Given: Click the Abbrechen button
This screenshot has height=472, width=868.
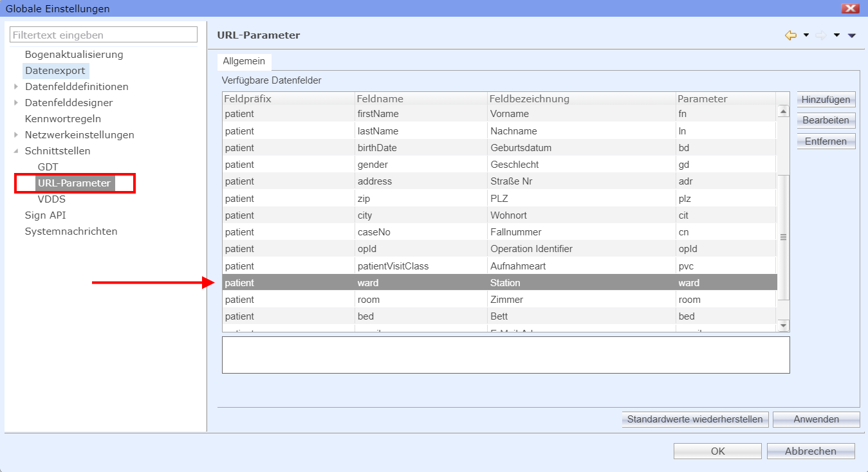Looking at the screenshot, I should pyautogui.click(x=811, y=451).
